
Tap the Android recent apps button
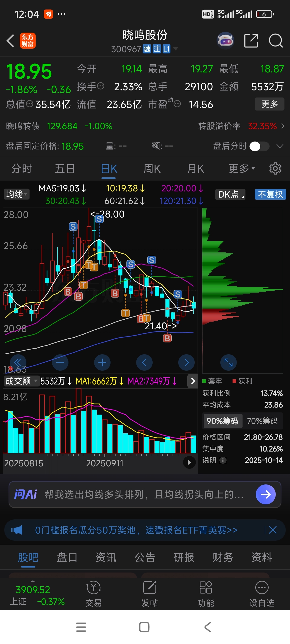point(81,627)
